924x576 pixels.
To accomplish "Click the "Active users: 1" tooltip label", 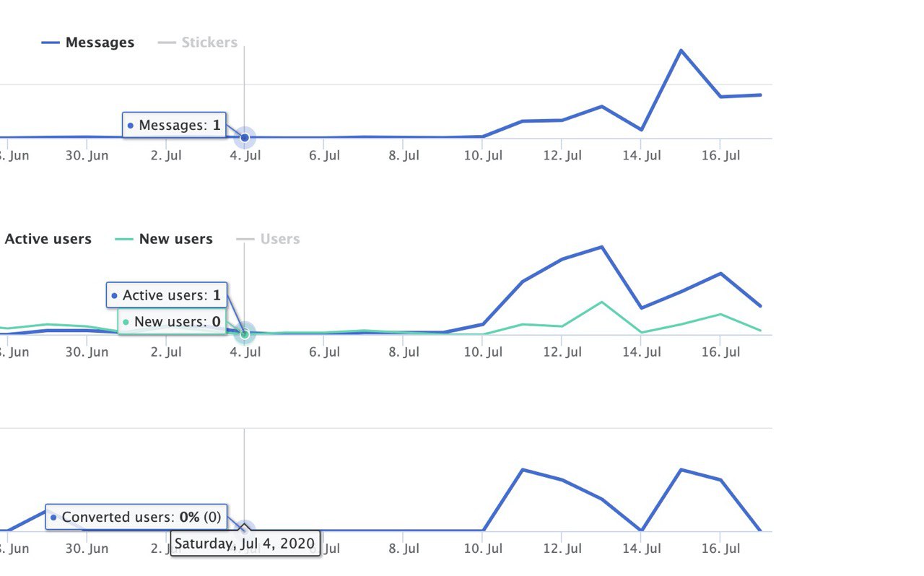I will click(x=167, y=295).
